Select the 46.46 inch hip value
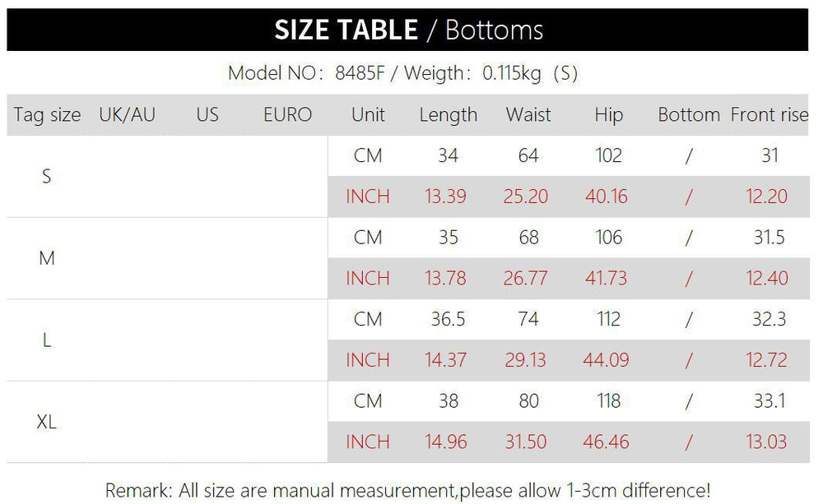Image resolution: width=823 pixels, height=504 pixels. click(x=606, y=442)
